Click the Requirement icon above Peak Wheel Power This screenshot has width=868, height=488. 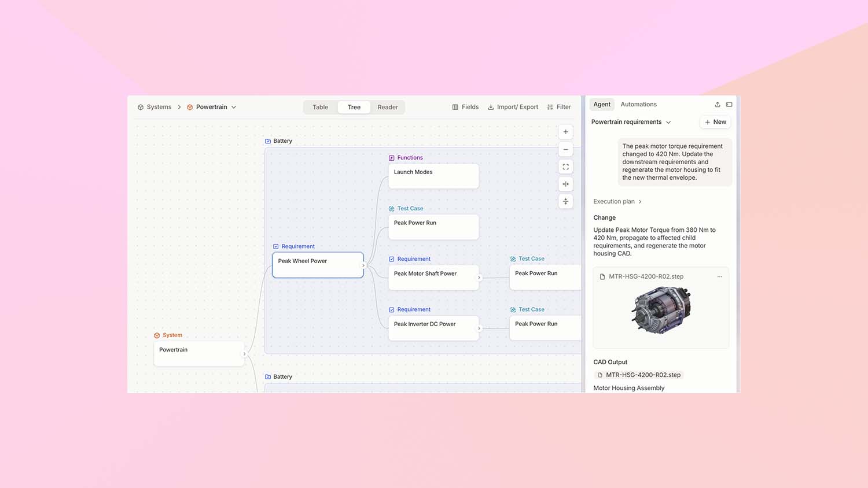pyautogui.click(x=276, y=246)
